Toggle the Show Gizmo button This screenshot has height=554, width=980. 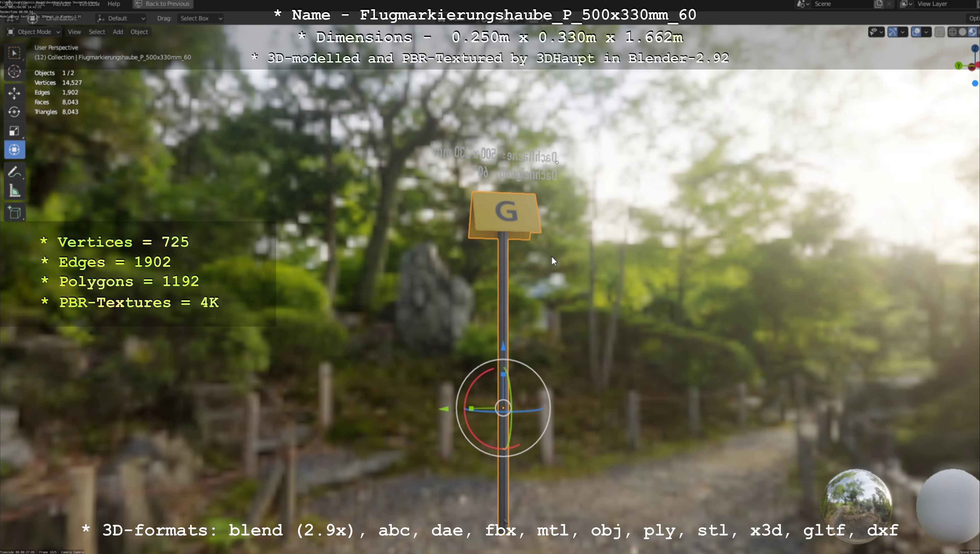pos(893,32)
